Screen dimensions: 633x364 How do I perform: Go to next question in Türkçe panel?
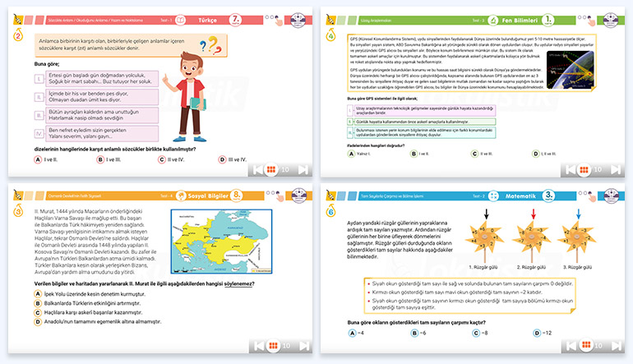click(x=302, y=169)
